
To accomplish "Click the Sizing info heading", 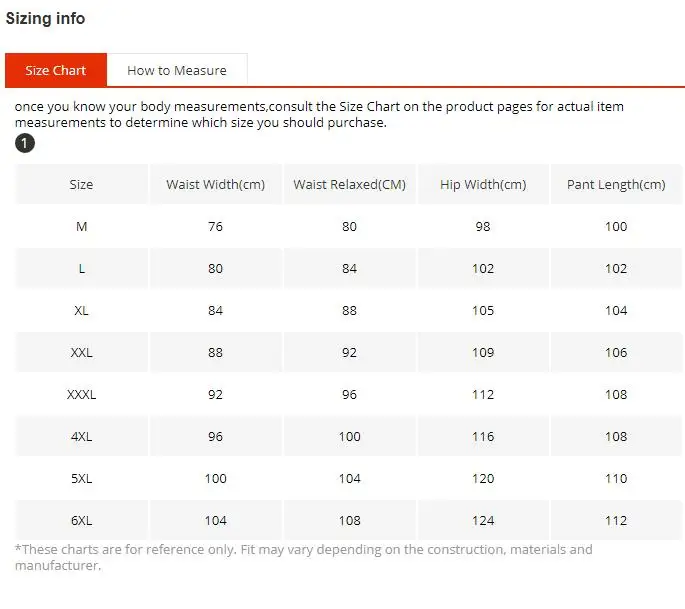I will [x=45, y=18].
